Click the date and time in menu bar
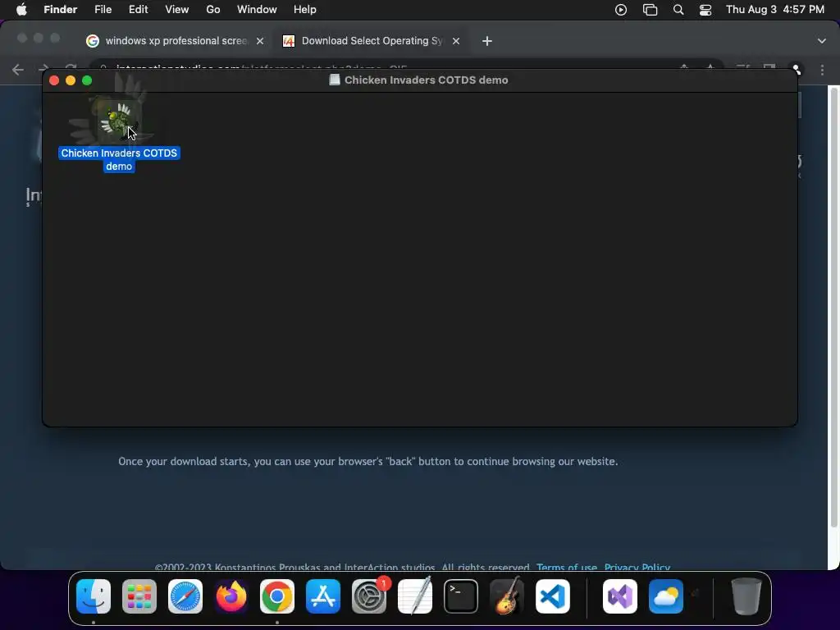The width and height of the screenshot is (840, 630). coord(774,10)
